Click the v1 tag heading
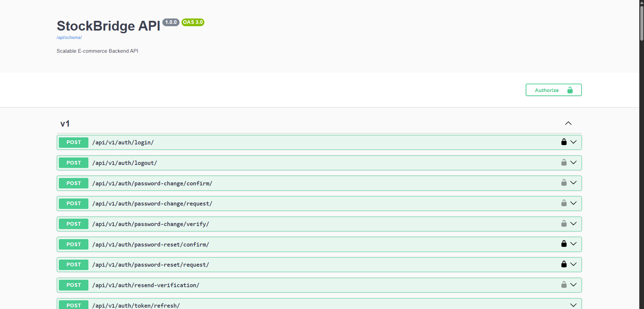 pyautogui.click(x=65, y=124)
